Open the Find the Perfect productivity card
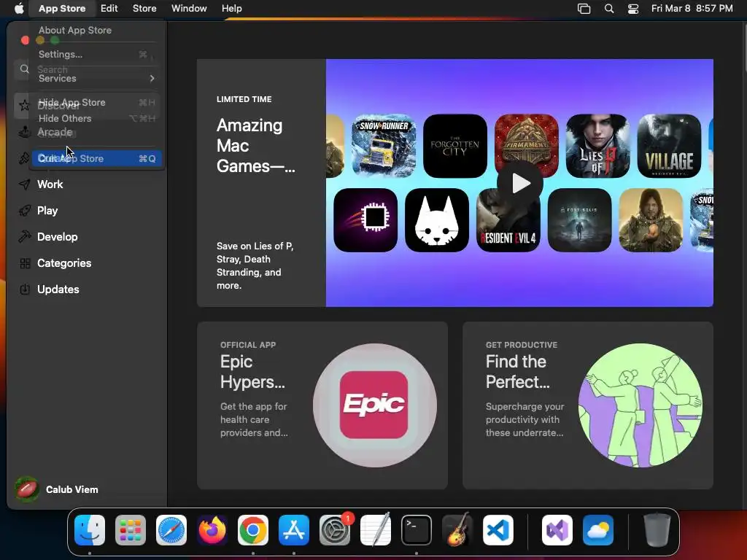This screenshot has width=747, height=560. pyautogui.click(x=588, y=405)
